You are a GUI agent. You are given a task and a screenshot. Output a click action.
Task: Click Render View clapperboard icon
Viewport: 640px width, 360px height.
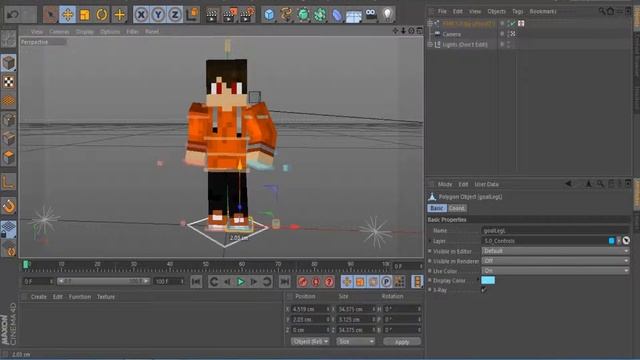pos(212,15)
